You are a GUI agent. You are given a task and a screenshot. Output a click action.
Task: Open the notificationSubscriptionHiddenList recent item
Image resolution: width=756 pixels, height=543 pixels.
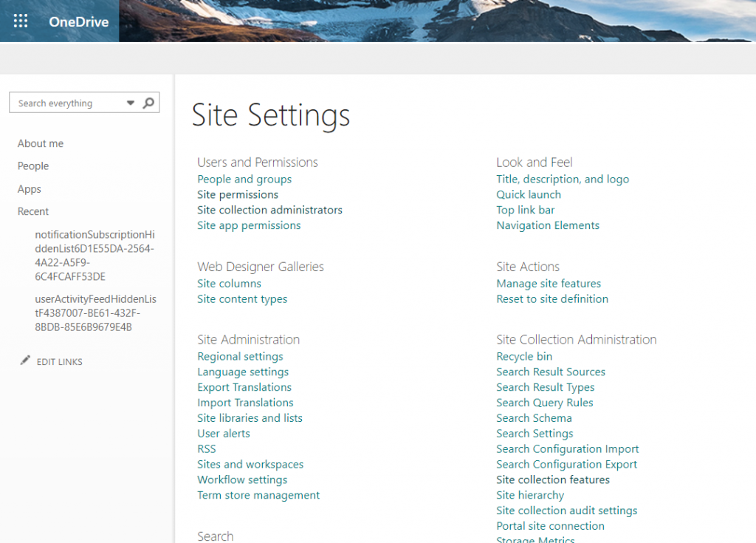[x=95, y=256]
